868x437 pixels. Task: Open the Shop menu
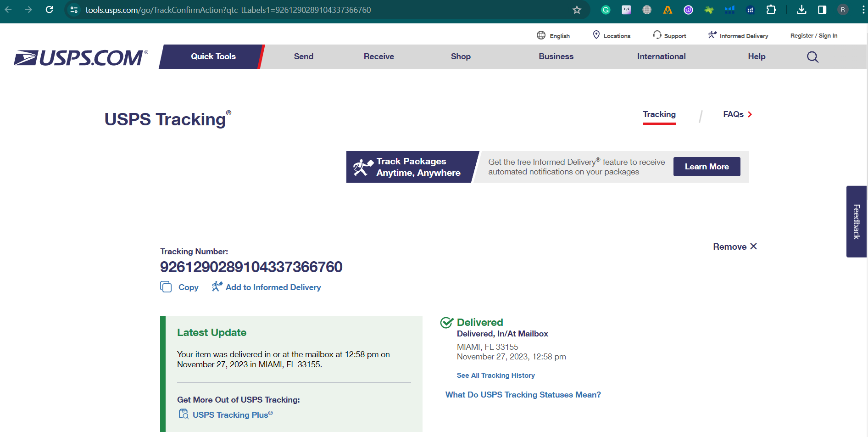tap(461, 56)
